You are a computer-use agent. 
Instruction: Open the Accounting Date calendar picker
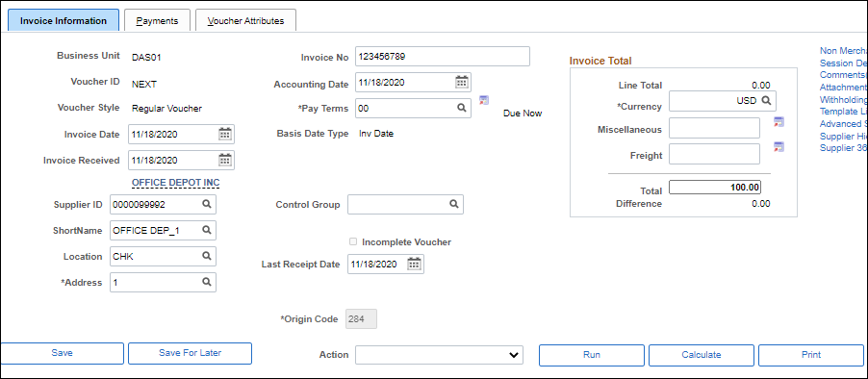tap(462, 83)
